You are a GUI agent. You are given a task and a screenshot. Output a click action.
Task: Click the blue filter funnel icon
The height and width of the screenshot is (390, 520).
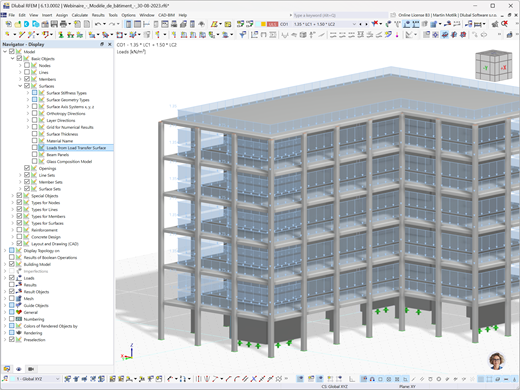coord(243,34)
